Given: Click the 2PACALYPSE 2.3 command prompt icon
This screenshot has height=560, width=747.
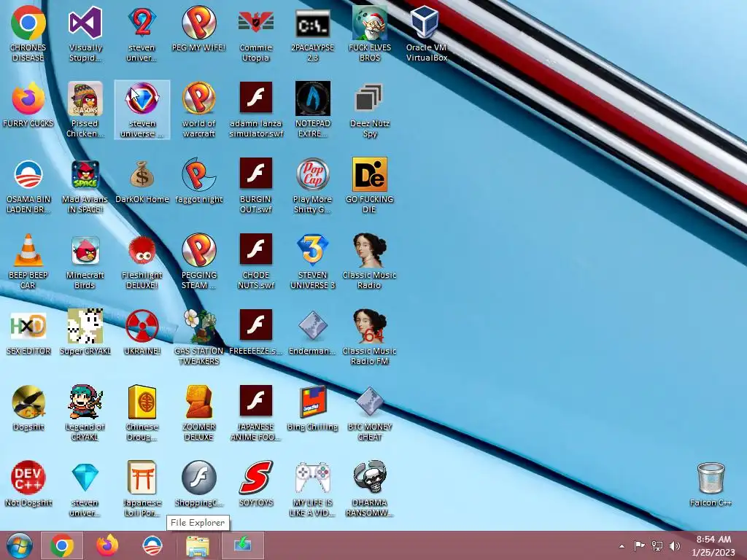Looking at the screenshot, I should tap(312, 34).
